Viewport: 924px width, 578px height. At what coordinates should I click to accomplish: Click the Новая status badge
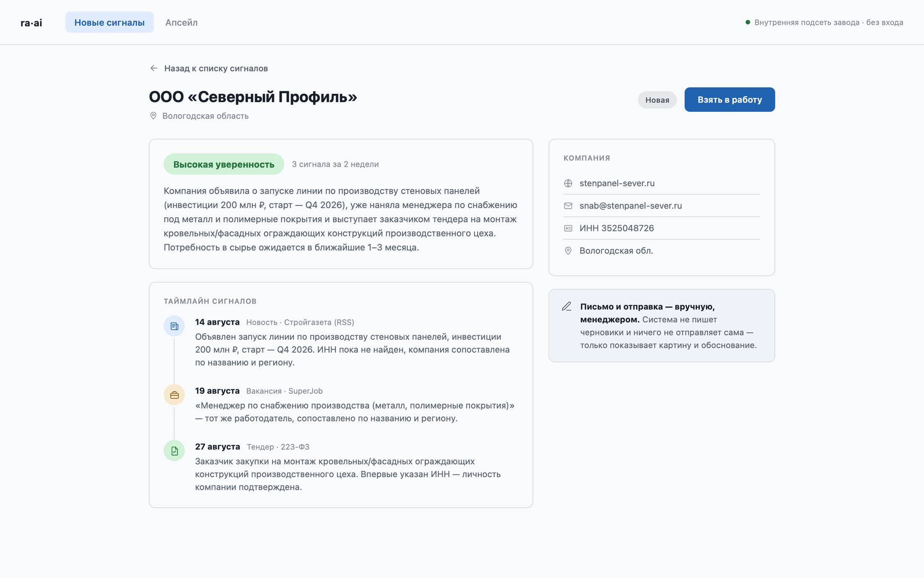(x=657, y=100)
